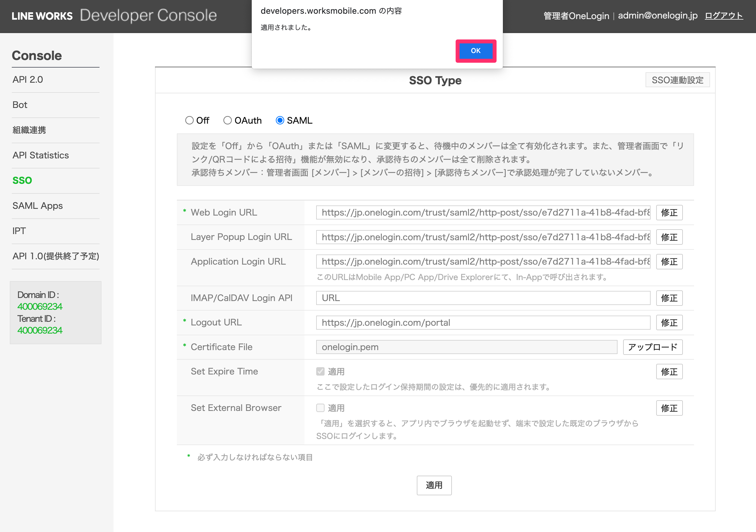Select the OAuth radio option
This screenshot has height=532, width=756.
228,121
